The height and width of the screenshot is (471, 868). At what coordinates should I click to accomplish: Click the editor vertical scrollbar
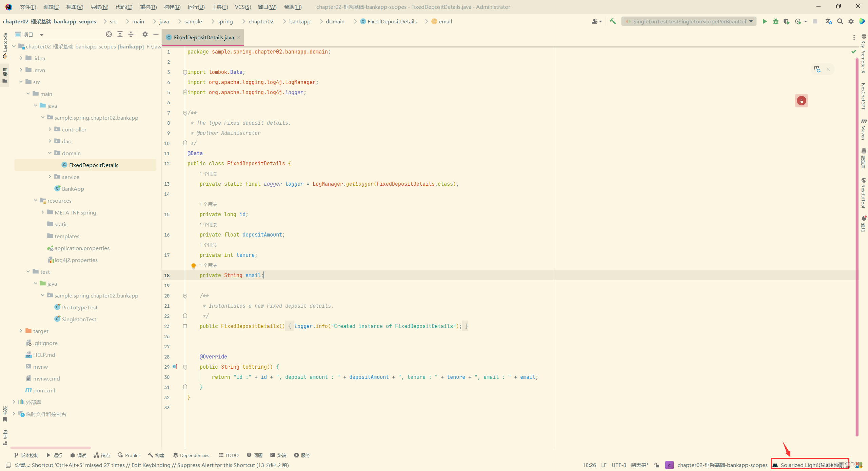coord(857,247)
